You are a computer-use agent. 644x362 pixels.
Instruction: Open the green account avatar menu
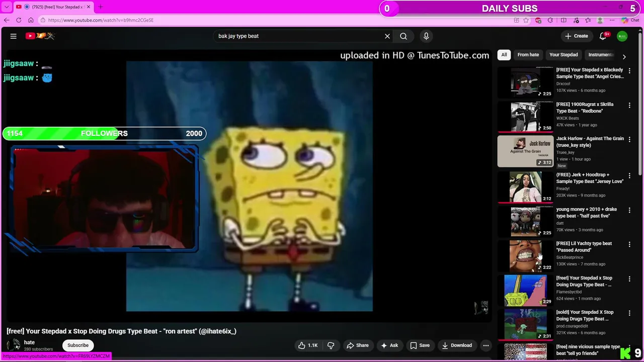pos(622,36)
